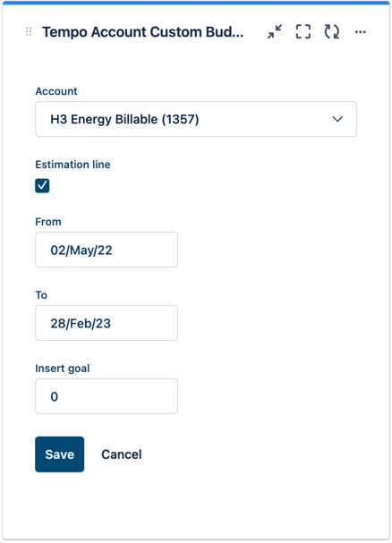Expand the Account chevron arrow
392x543 pixels.
(x=337, y=119)
